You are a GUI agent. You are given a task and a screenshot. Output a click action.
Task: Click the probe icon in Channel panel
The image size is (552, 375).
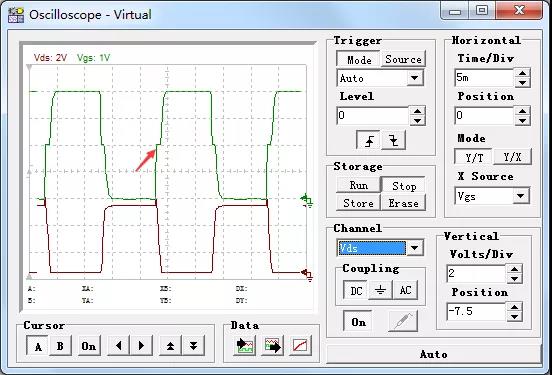[403, 321]
